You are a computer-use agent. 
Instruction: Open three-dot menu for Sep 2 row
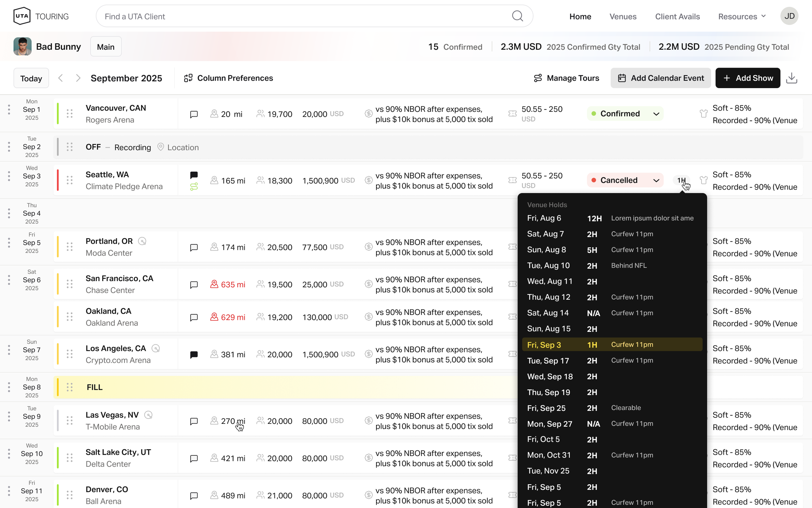coord(9,147)
